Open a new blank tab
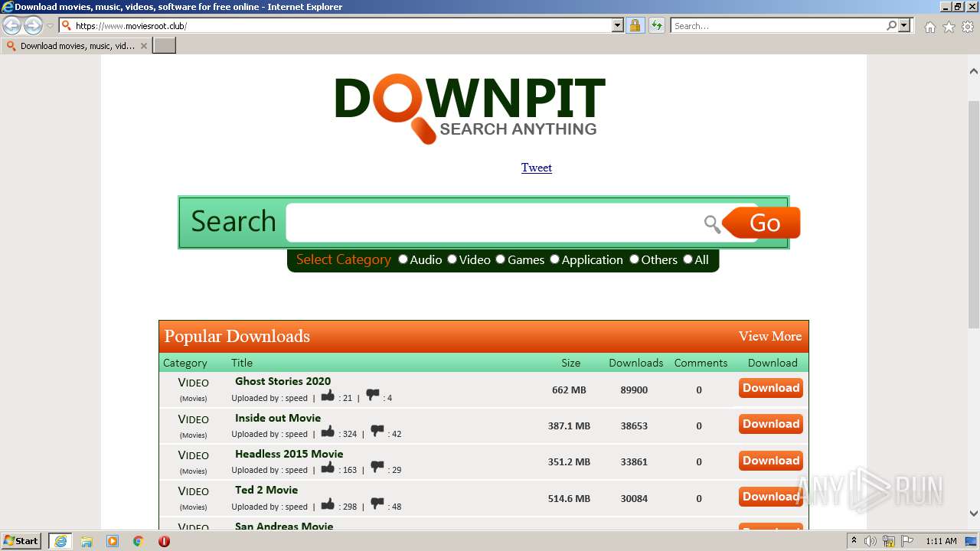This screenshot has height=551, width=980. pos(165,46)
